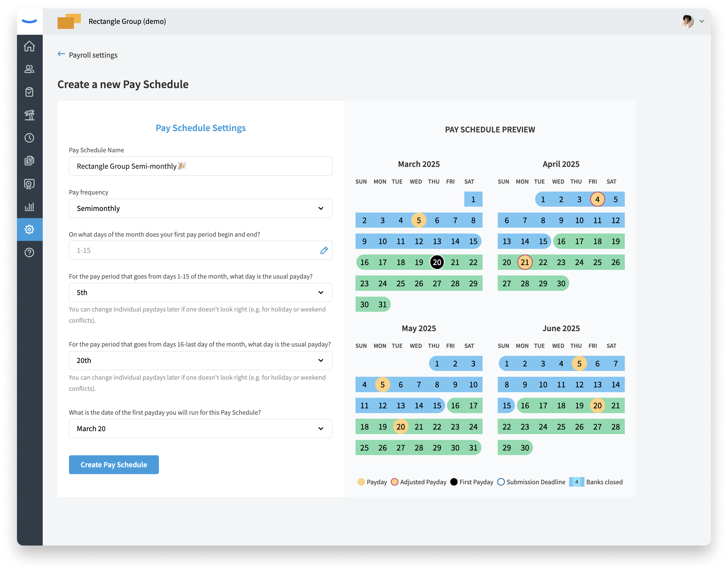Edit the 1-15 pay period with pencil icon
The image size is (728, 571).
pos(324,250)
